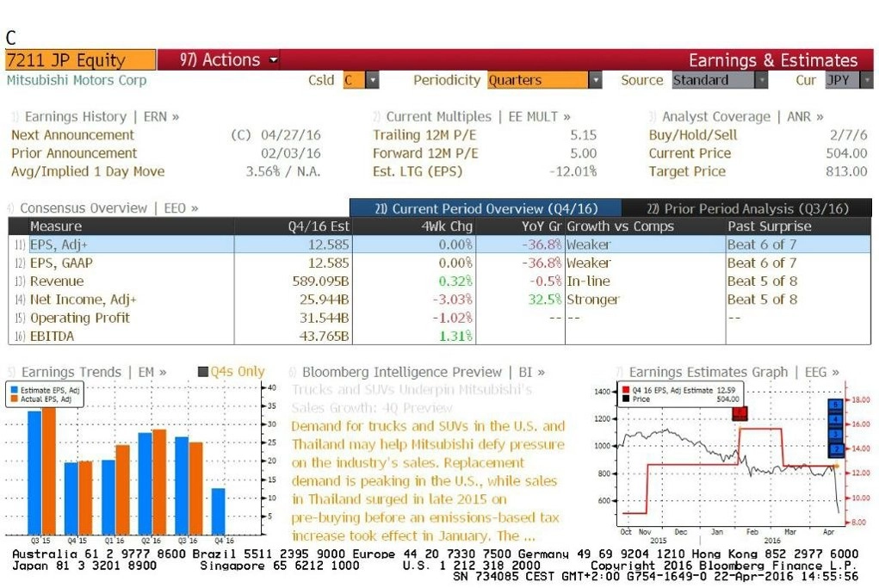The height and width of the screenshot is (588, 879).
Task: Select the 13) Revenue row
Action: [x=439, y=282]
